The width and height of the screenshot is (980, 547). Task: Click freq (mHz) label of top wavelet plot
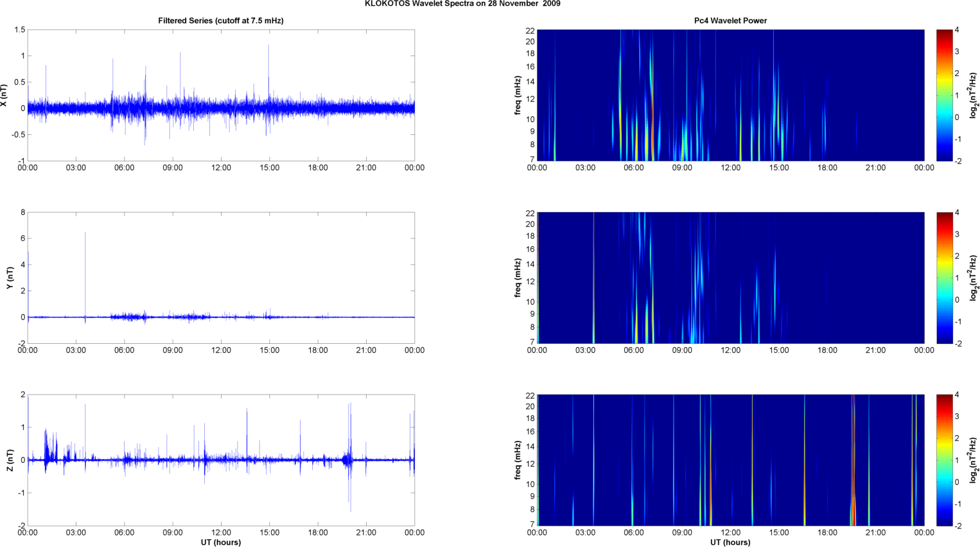tap(518, 95)
